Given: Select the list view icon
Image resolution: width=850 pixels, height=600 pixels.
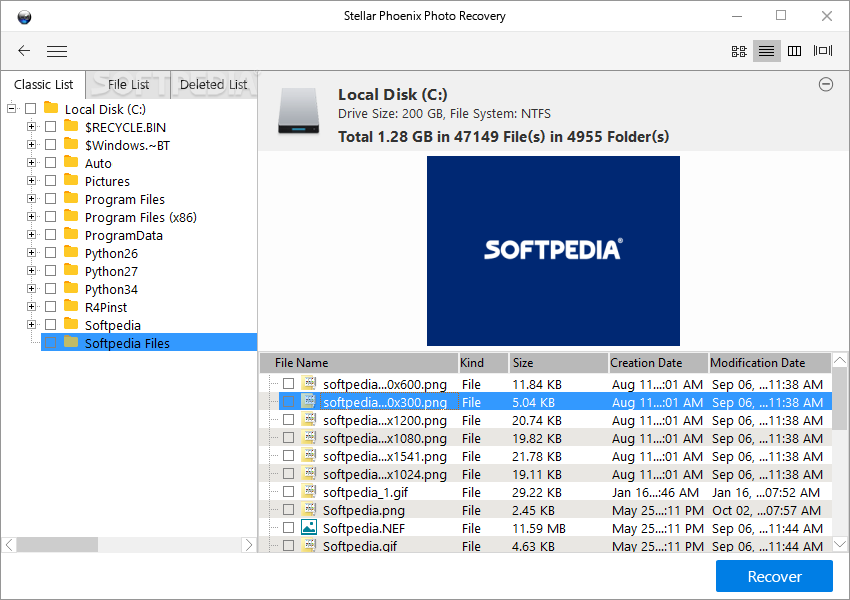Looking at the screenshot, I should (767, 51).
